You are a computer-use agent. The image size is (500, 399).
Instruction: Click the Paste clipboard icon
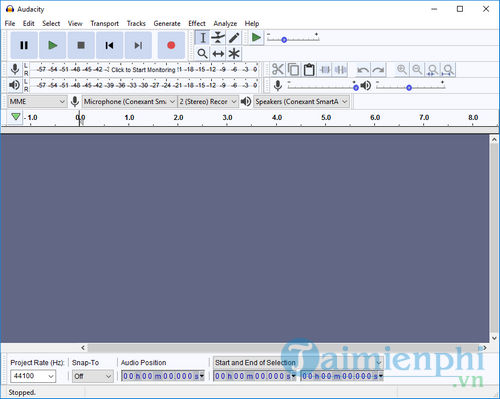[x=309, y=69]
